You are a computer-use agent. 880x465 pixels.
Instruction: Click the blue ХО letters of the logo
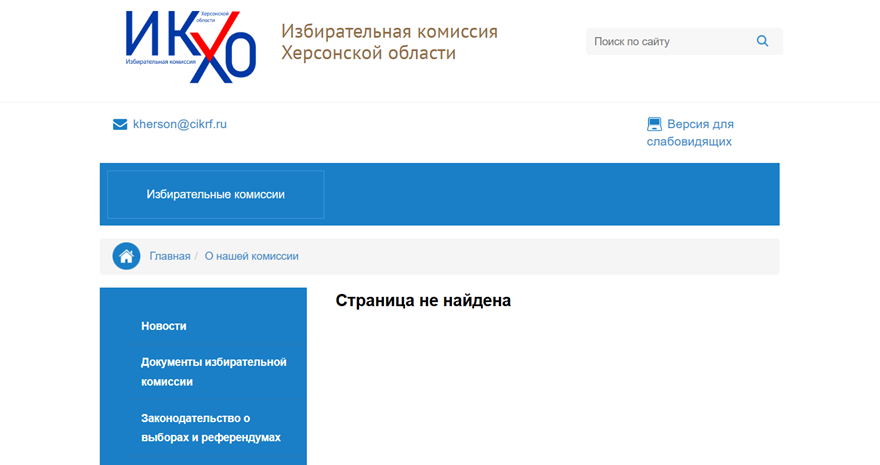224,59
